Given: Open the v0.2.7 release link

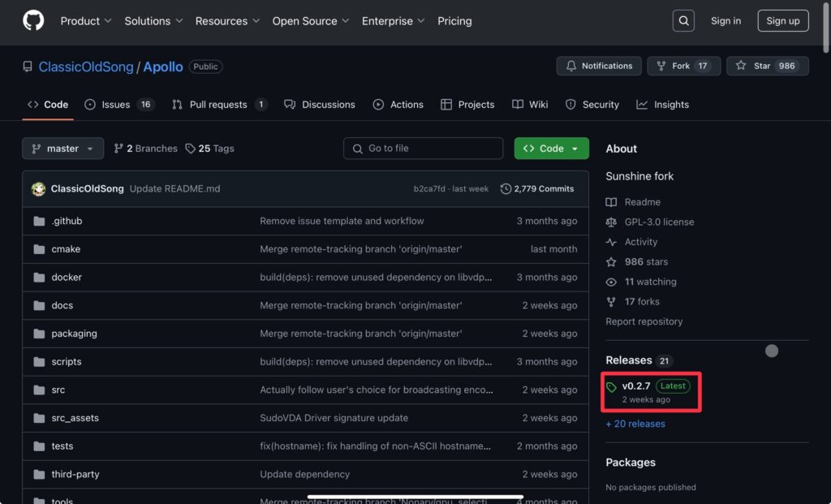Looking at the screenshot, I should (636, 386).
